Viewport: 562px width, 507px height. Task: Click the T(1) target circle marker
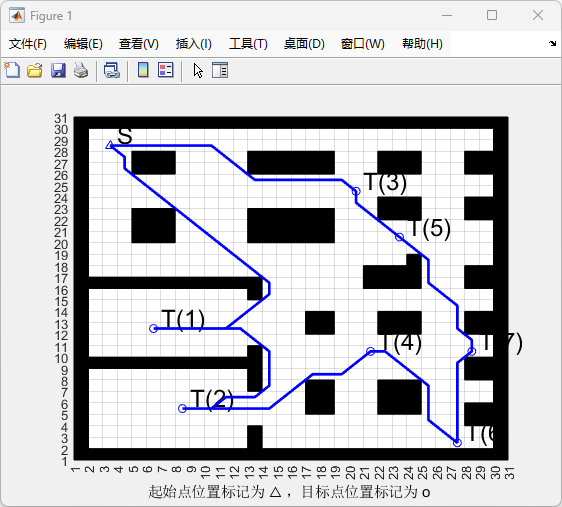tap(153, 328)
